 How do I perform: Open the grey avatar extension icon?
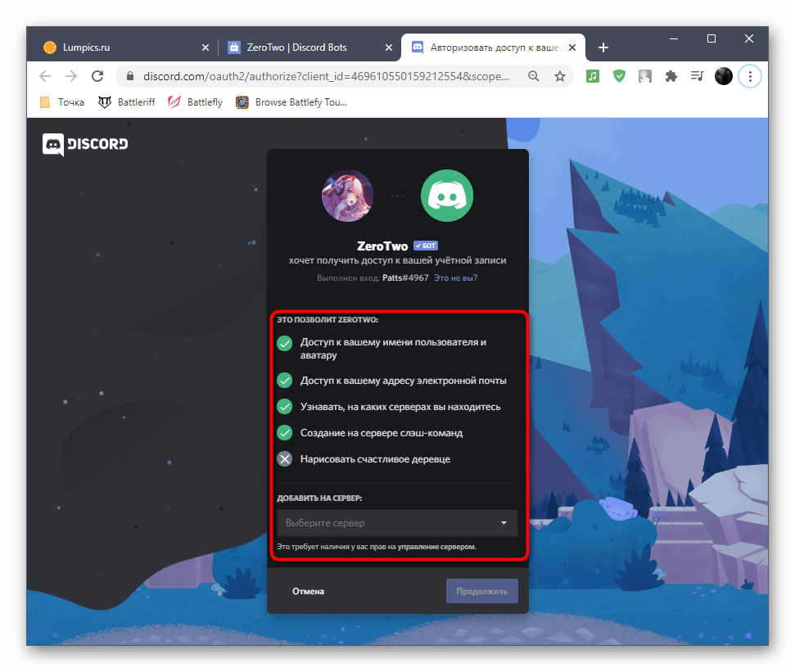tap(645, 76)
